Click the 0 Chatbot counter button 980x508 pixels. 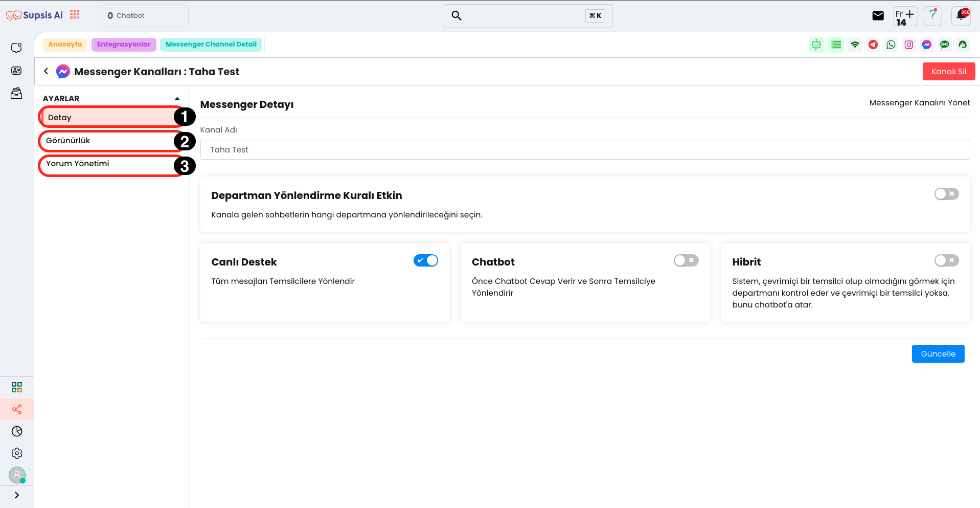[144, 16]
